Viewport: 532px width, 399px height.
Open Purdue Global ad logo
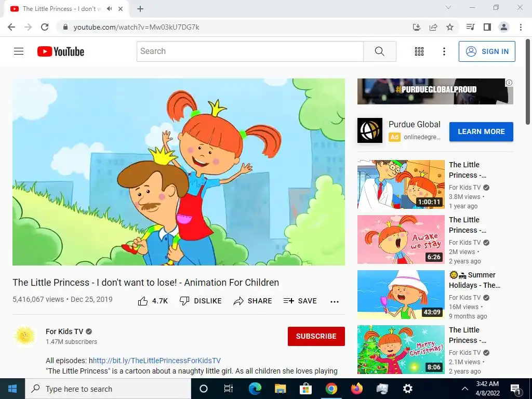tap(370, 130)
